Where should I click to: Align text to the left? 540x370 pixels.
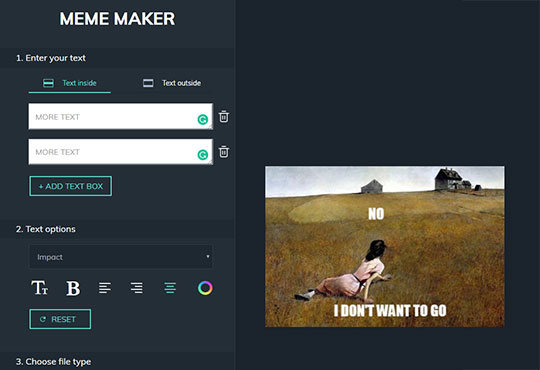click(105, 288)
